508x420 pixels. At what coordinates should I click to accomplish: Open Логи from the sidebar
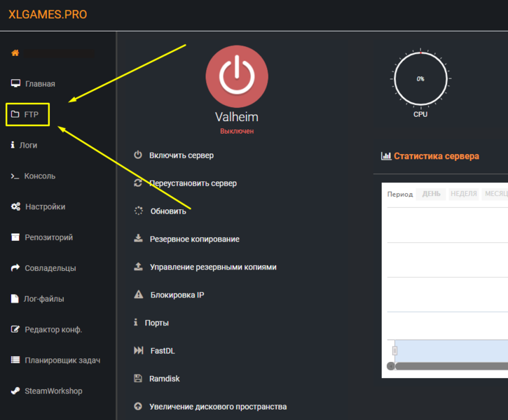pos(28,145)
